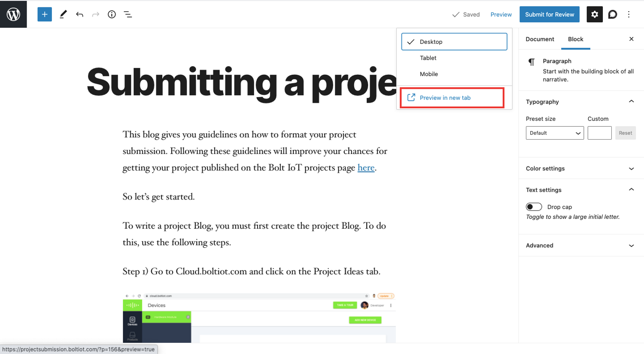The height and width of the screenshot is (354, 644).
Task: Open content structure info icon
Action: click(x=112, y=14)
